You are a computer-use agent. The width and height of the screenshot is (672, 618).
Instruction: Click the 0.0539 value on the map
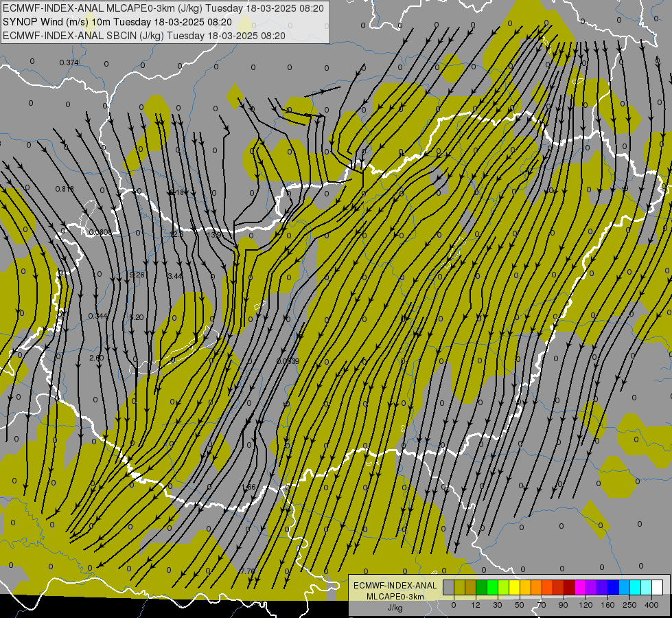click(x=288, y=361)
